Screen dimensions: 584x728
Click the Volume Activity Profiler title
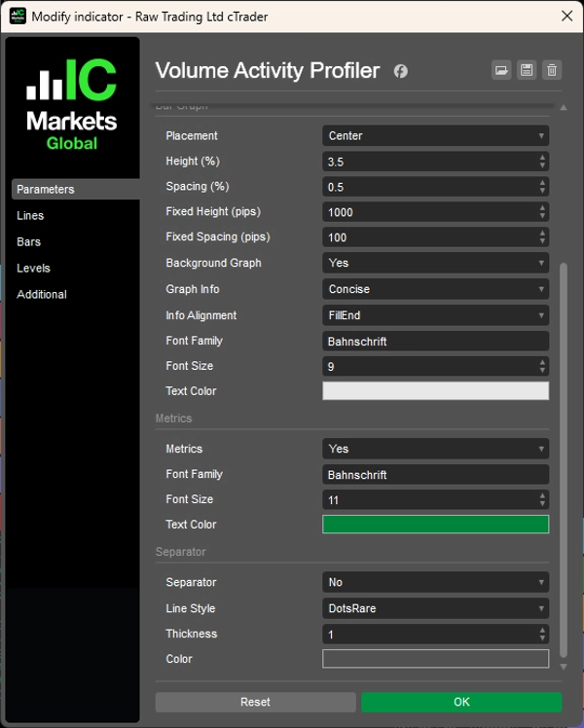(268, 71)
